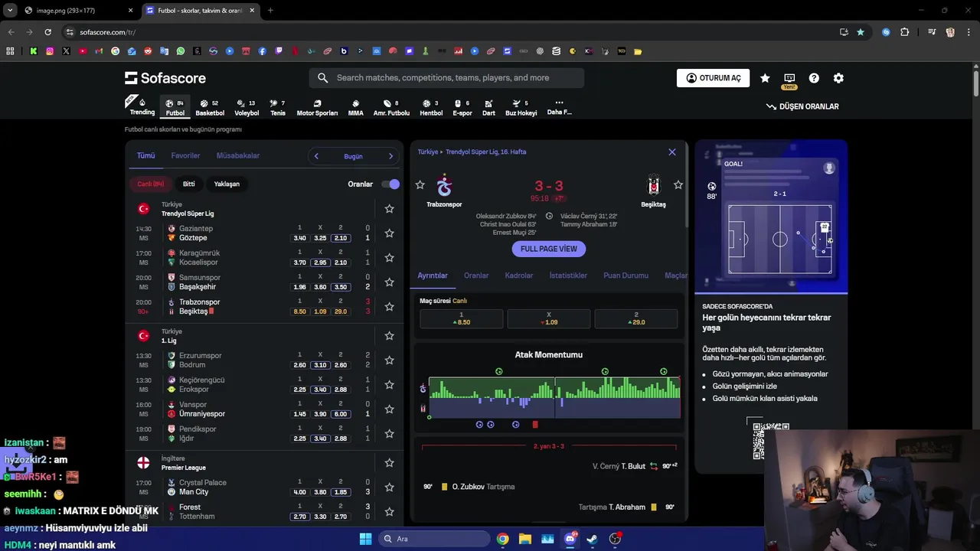The image size is (980, 551).
Task: Favorite the Trendyol Süper Lig league
Action: tap(389, 209)
